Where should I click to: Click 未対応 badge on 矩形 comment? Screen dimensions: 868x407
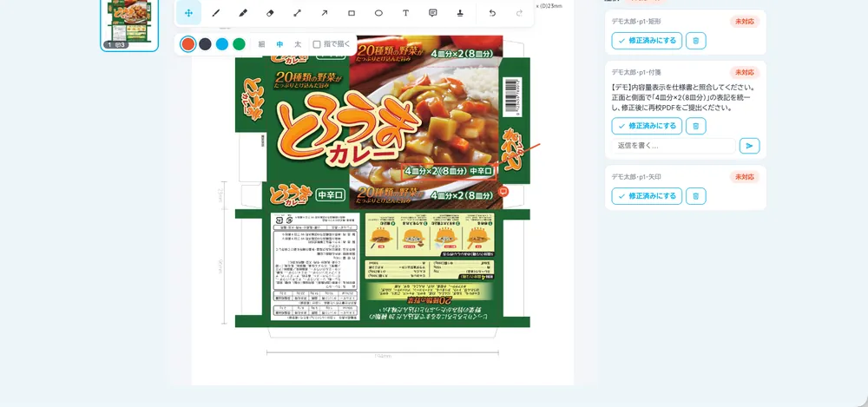pos(744,22)
